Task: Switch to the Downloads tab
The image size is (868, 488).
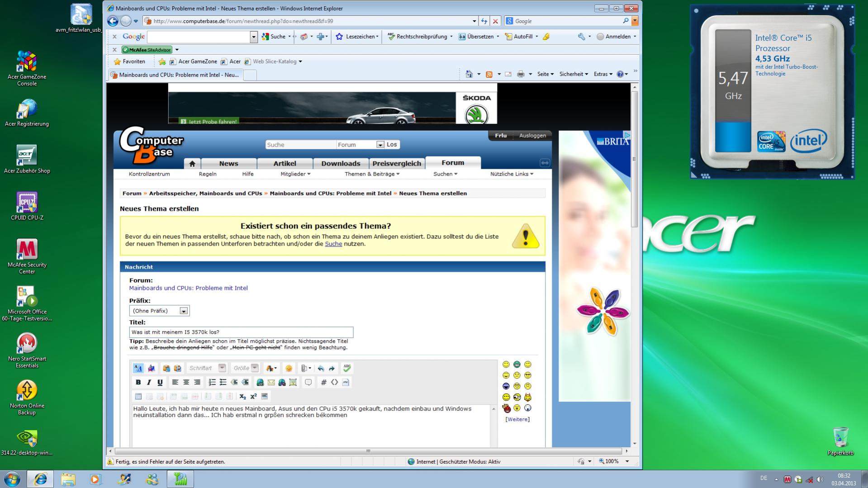Action: coord(341,164)
